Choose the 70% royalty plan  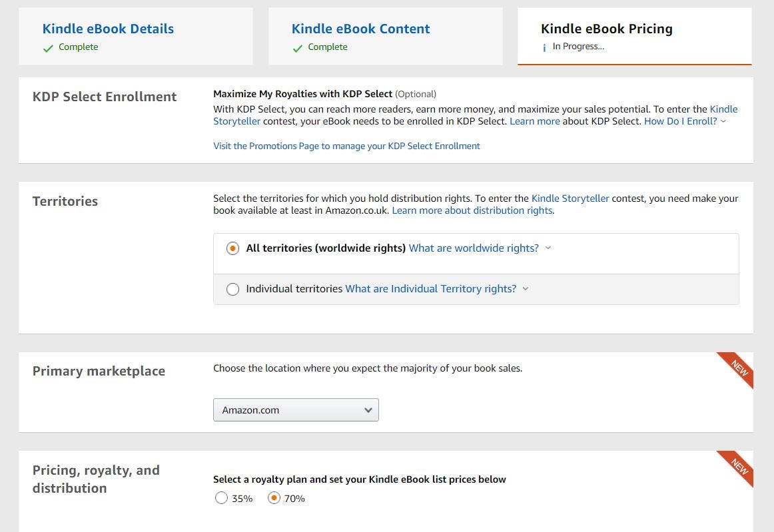click(x=274, y=498)
